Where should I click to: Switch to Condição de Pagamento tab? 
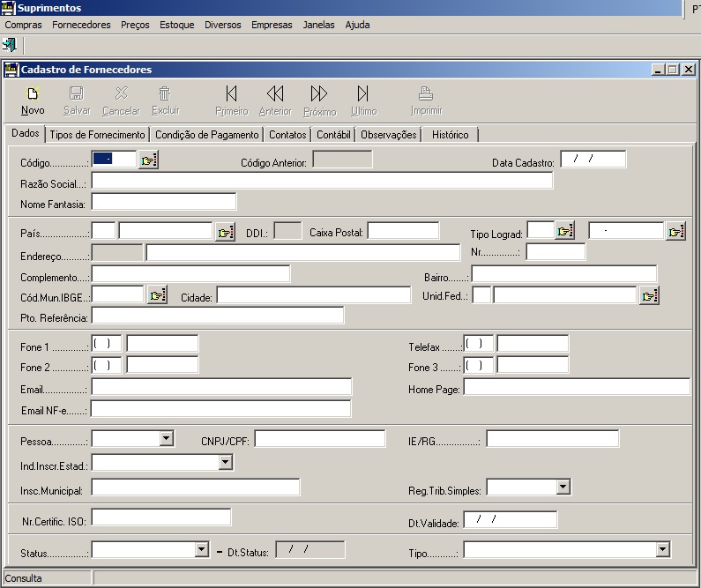click(x=208, y=135)
